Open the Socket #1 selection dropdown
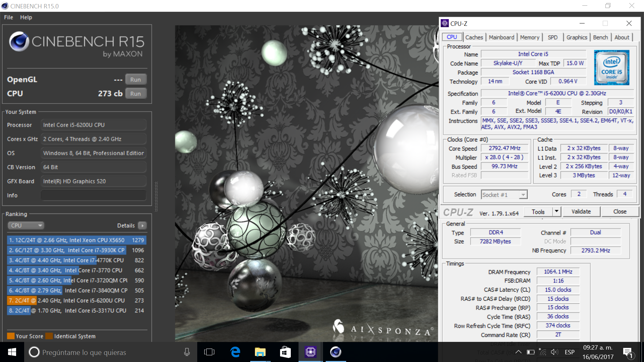 pos(504,195)
